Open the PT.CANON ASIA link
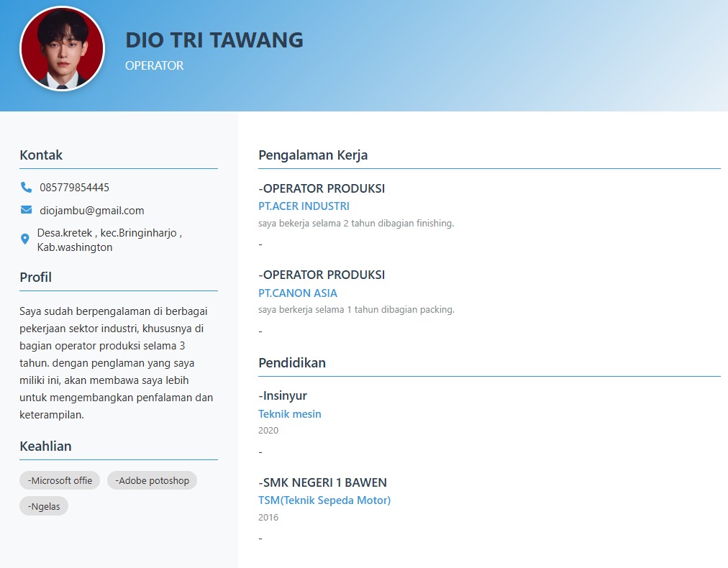 (x=298, y=293)
